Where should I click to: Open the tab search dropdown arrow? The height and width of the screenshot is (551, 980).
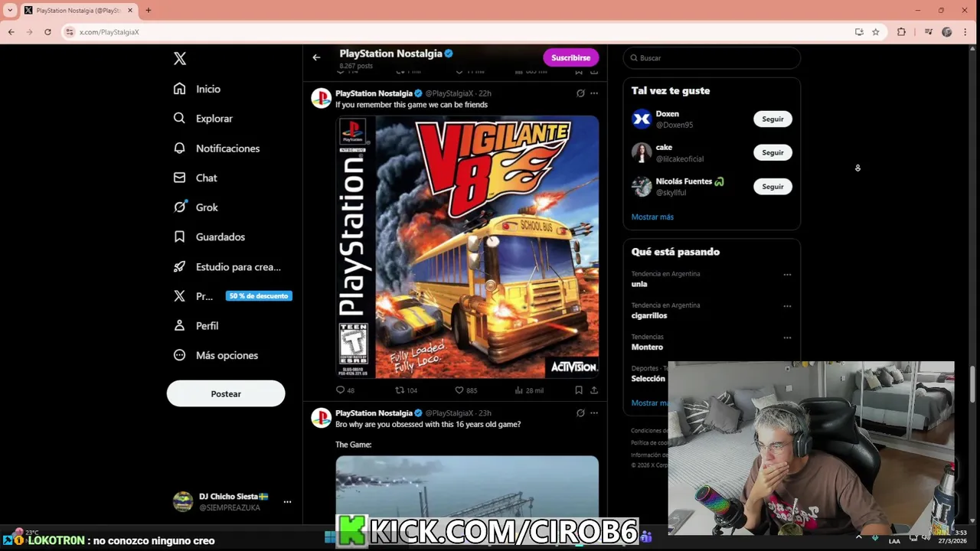10,10
